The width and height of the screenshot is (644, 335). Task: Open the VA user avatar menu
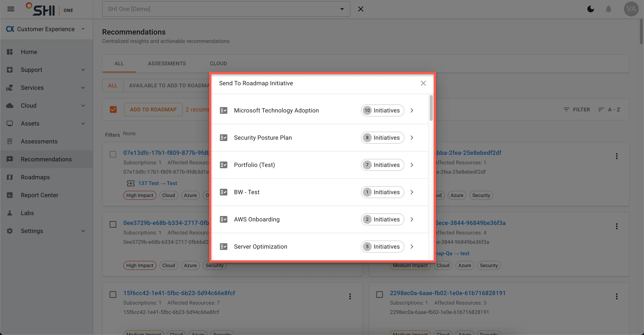tap(631, 9)
